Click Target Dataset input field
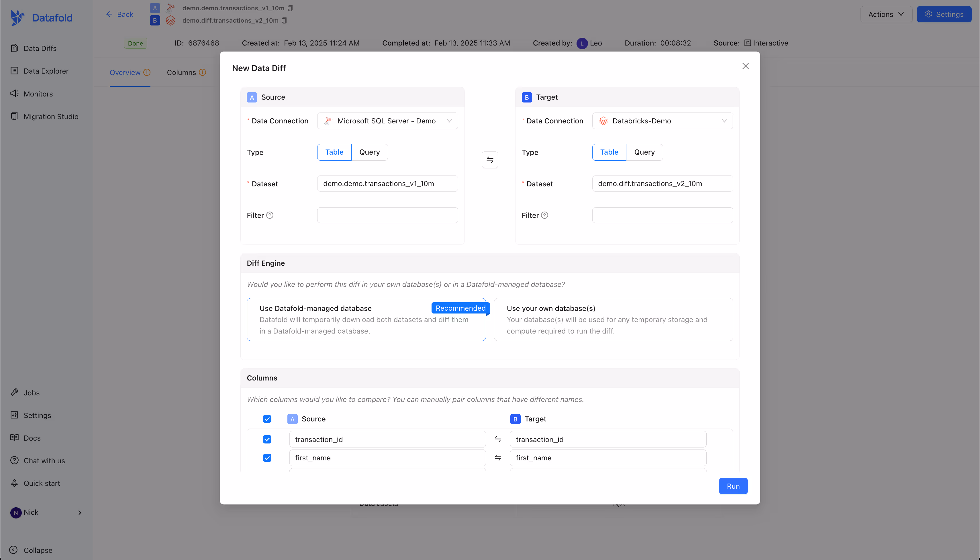This screenshot has width=980, height=560. [663, 184]
